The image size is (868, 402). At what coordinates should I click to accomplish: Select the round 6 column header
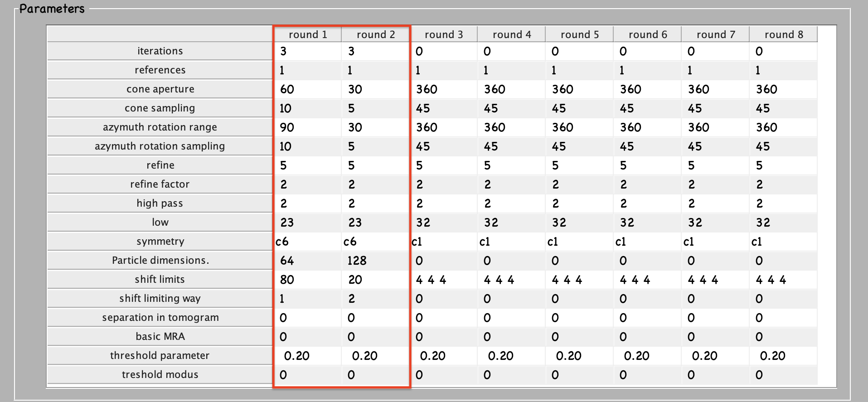coord(648,34)
